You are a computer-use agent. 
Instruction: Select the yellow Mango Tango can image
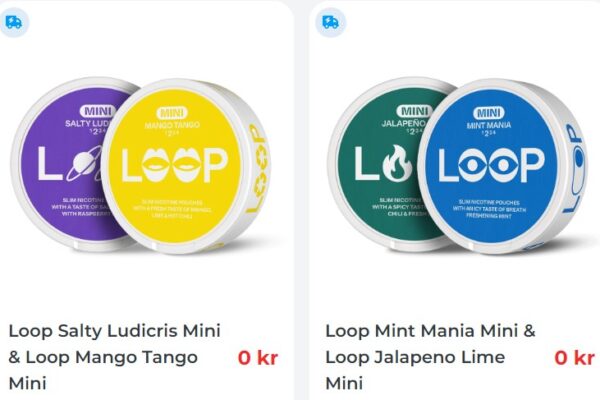(x=186, y=167)
